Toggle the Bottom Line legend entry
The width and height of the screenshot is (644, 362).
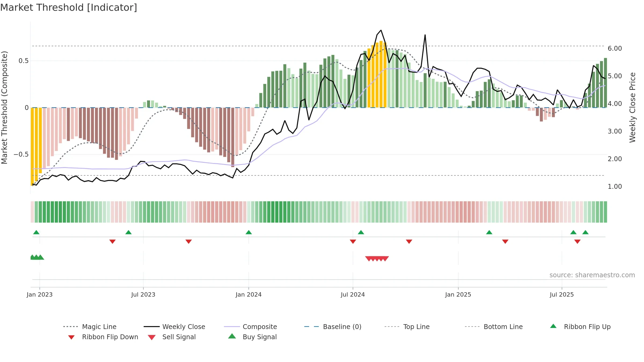pos(494,327)
